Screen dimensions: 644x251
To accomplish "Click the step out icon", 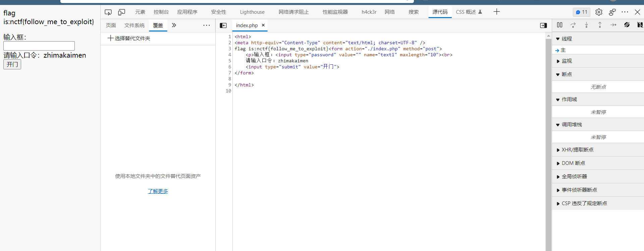I will coord(600,25).
